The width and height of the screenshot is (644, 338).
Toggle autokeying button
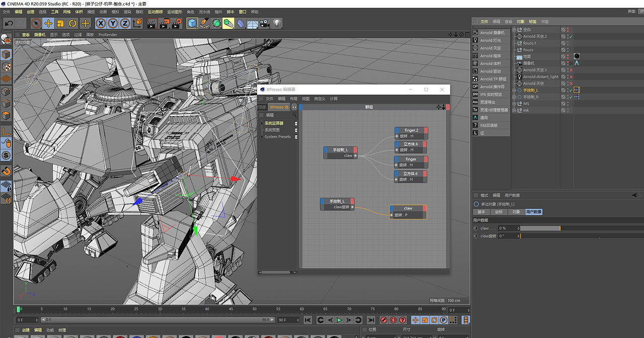(393, 320)
